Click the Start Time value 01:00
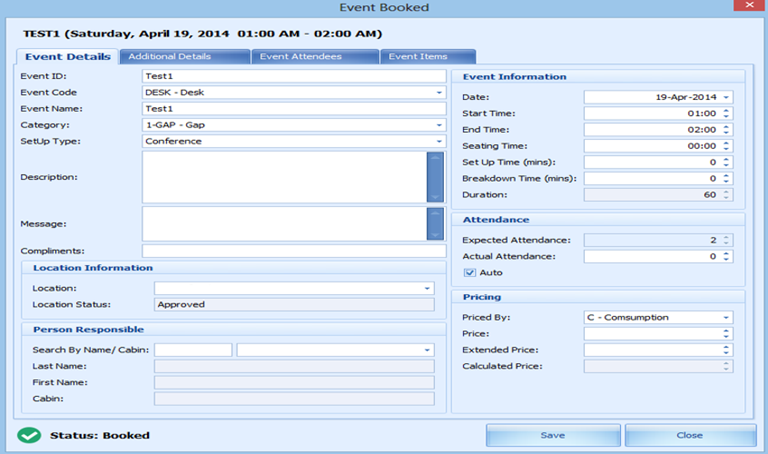 [x=701, y=113]
